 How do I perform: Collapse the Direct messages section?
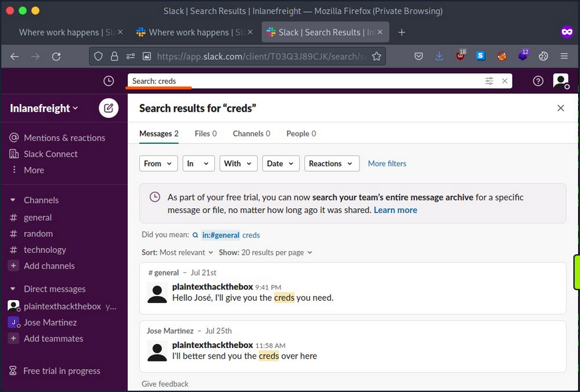[13, 289]
